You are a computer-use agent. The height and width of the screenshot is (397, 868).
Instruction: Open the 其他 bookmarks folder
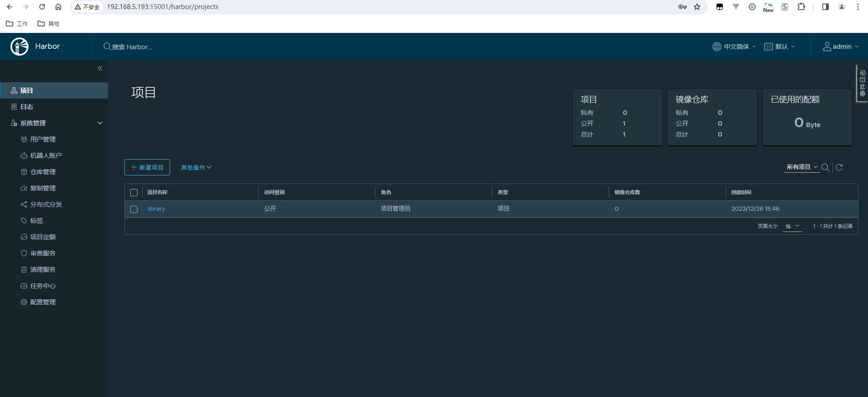[x=48, y=24]
